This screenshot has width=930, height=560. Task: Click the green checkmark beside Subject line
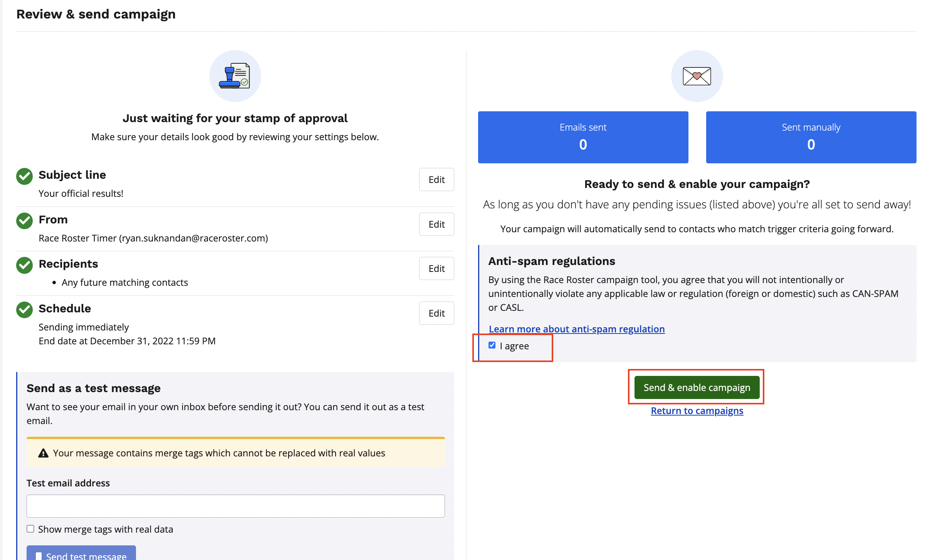point(24,176)
